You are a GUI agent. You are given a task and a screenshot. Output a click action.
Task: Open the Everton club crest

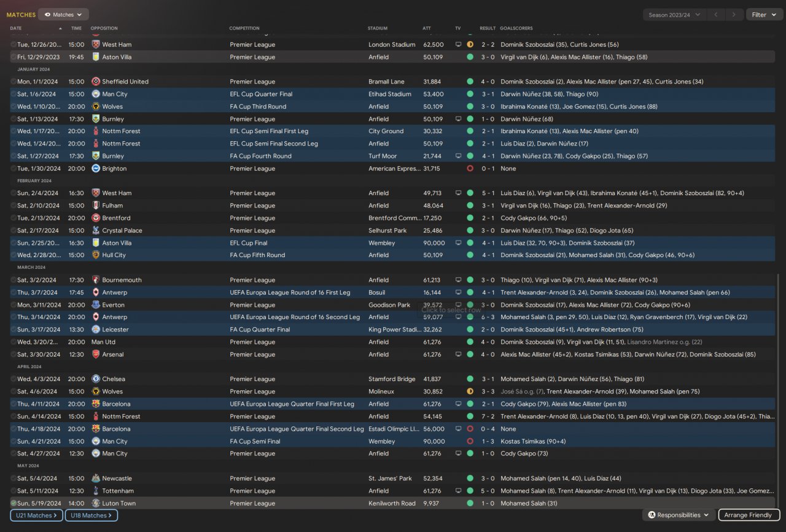(x=95, y=305)
